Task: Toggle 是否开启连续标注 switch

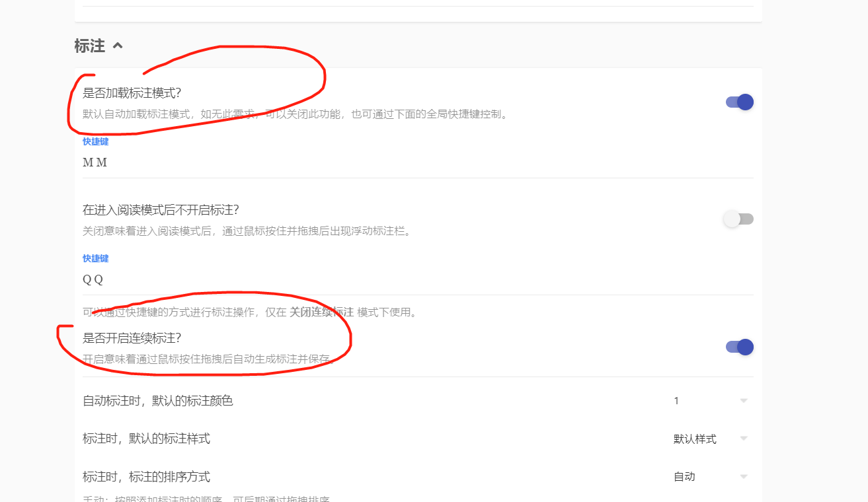Action: pos(739,347)
